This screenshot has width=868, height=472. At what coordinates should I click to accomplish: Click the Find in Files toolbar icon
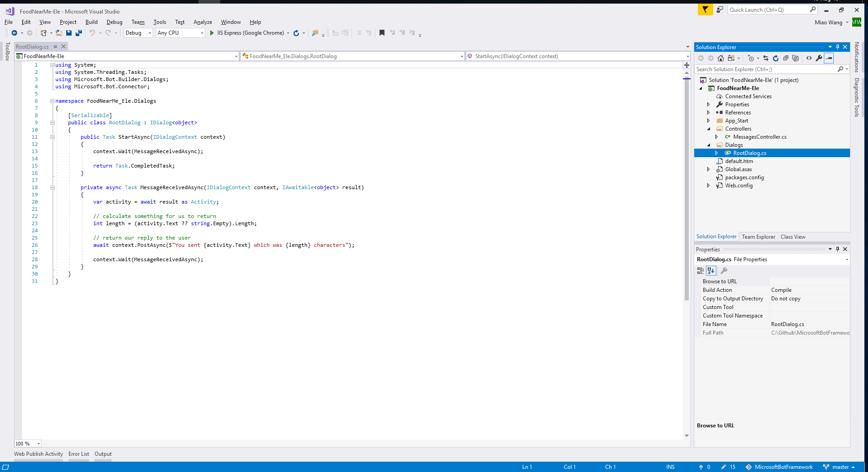pos(315,33)
